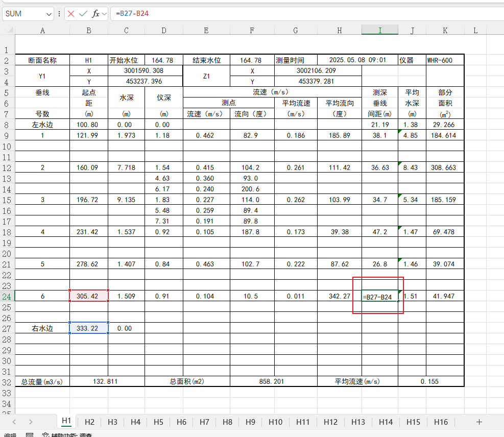The width and height of the screenshot is (504, 437).
Task: Cancel the formula entry with the X icon
Action: coord(71,14)
